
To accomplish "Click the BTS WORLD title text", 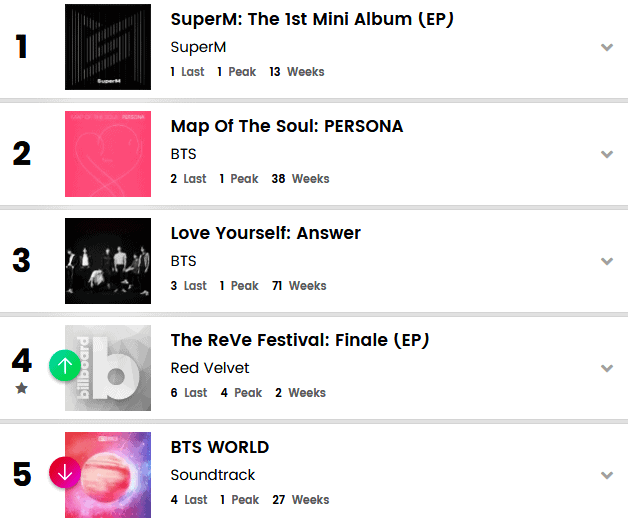I will click(220, 447).
